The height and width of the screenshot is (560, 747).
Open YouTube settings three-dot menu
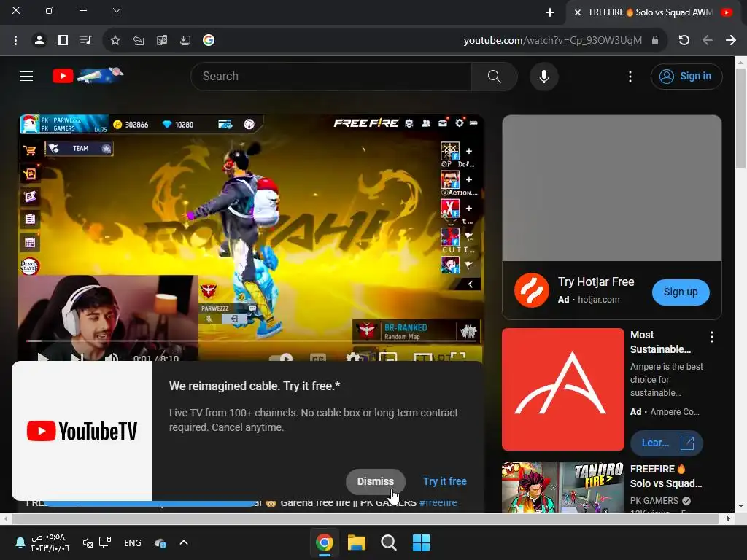(630, 77)
